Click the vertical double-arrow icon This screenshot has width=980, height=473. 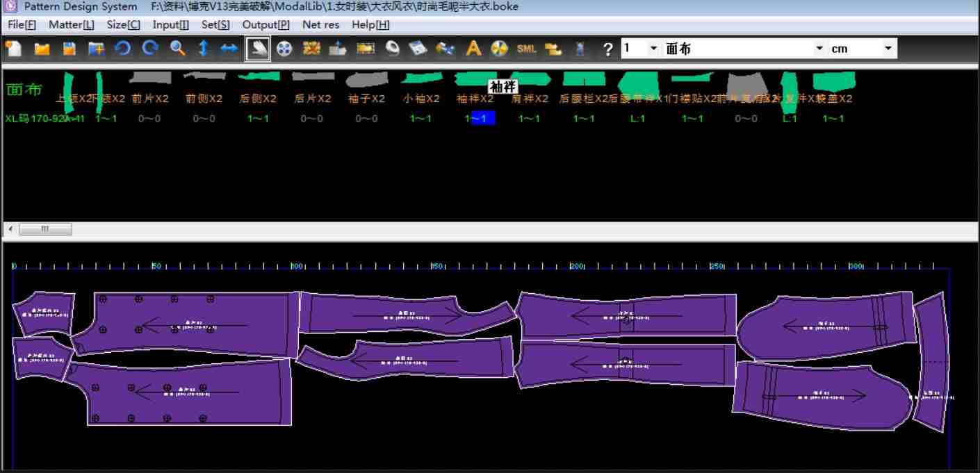click(x=203, y=49)
